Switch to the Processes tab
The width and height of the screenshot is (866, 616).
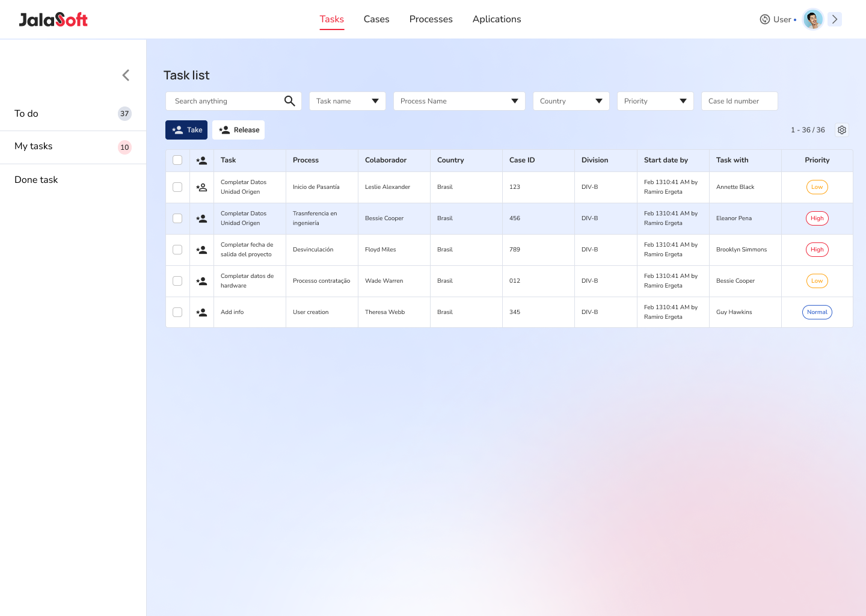coord(431,19)
